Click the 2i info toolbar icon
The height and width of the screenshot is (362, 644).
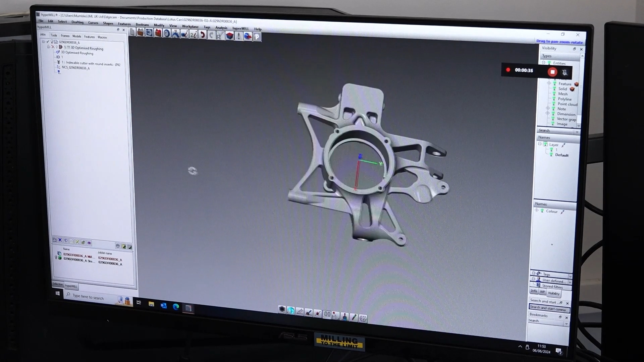pyautogui.click(x=194, y=35)
